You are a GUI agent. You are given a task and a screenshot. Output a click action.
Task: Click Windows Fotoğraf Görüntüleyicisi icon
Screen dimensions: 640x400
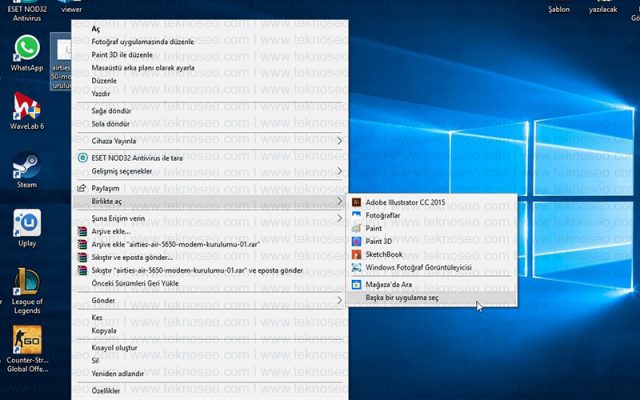tap(356, 267)
